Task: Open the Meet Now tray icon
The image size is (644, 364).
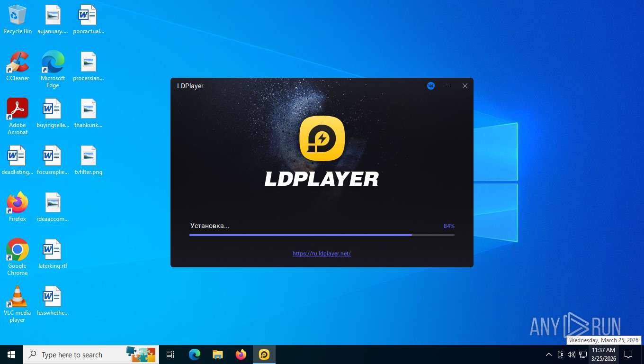Action: tap(560, 355)
